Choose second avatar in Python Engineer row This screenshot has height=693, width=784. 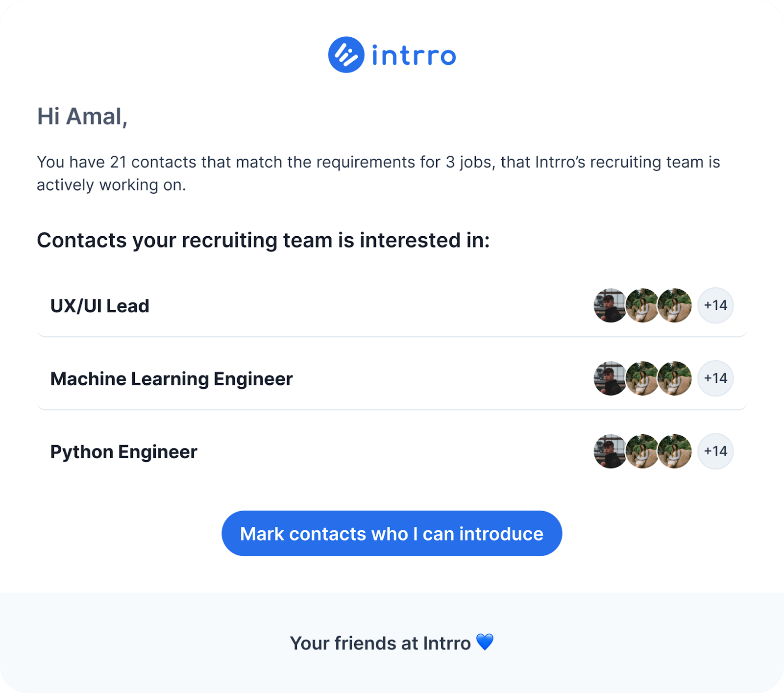pyautogui.click(x=641, y=451)
